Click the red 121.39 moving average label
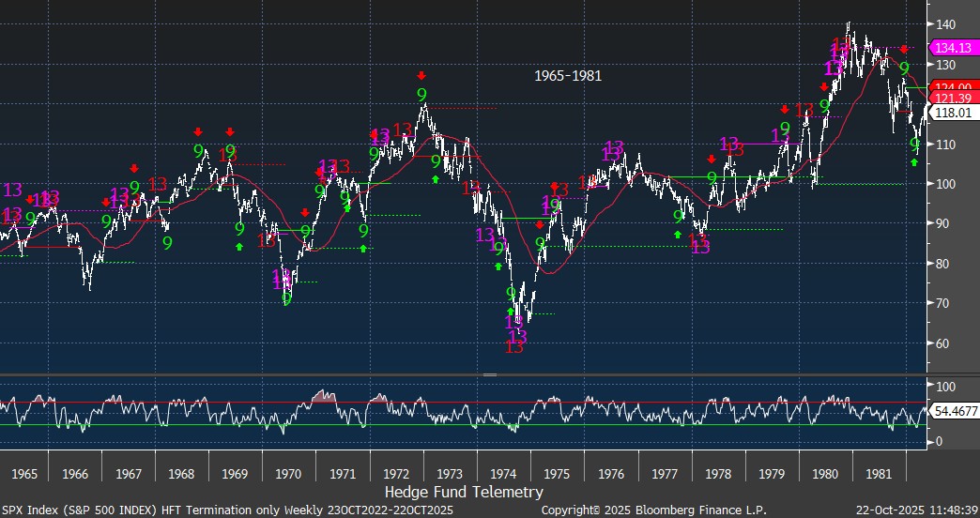This screenshot has width=980, height=518. pos(953,99)
